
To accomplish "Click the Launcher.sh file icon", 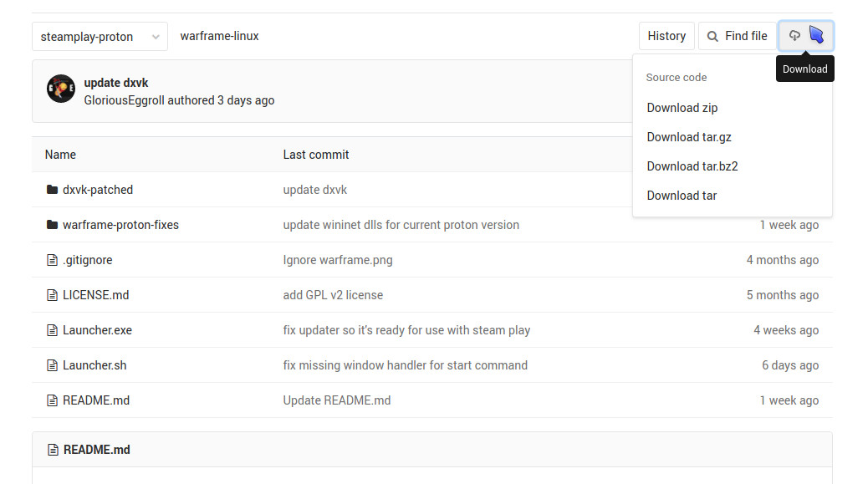I will pos(52,365).
